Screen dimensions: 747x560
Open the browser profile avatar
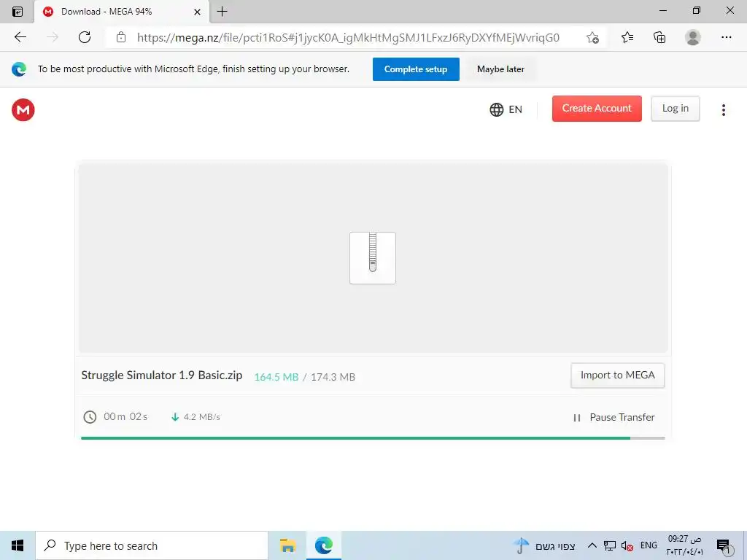pyautogui.click(x=693, y=37)
